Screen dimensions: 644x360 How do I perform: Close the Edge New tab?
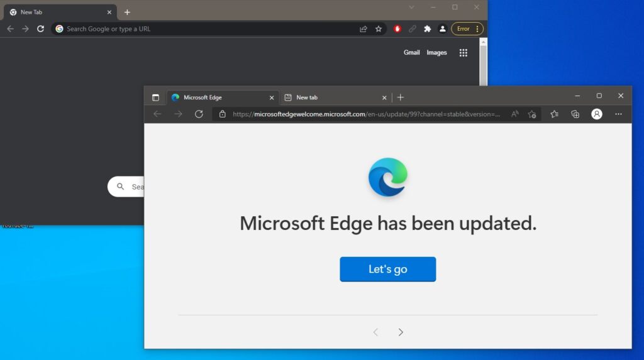(x=384, y=98)
